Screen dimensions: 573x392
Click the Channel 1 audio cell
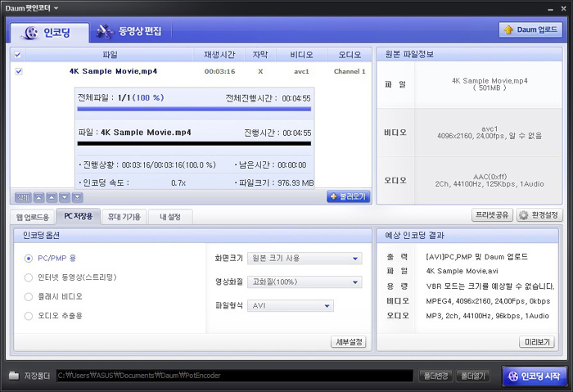click(x=350, y=71)
